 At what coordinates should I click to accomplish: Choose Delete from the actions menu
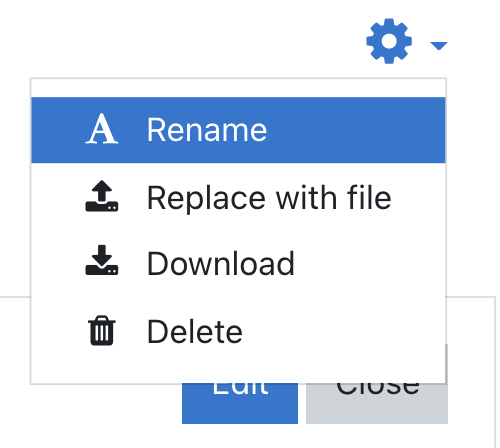point(238,331)
